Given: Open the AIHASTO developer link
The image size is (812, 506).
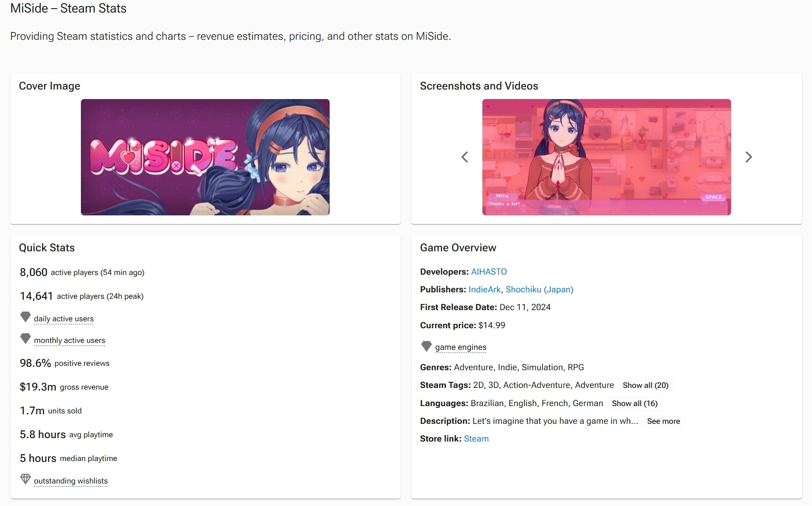Looking at the screenshot, I should click(489, 272).
